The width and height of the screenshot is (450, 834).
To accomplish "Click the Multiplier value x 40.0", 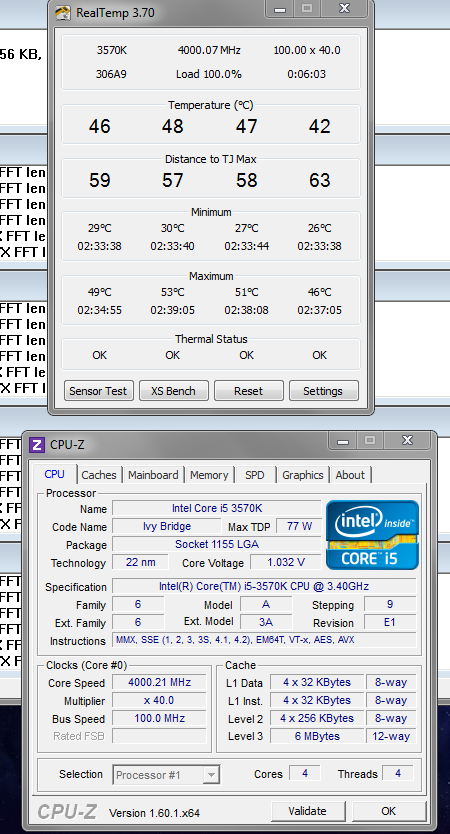I will point(160,700).
